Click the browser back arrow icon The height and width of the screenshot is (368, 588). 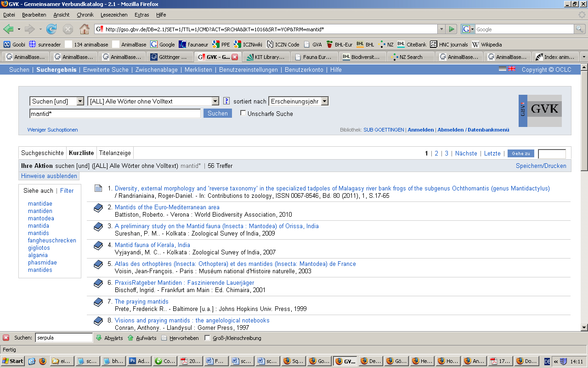9,29
